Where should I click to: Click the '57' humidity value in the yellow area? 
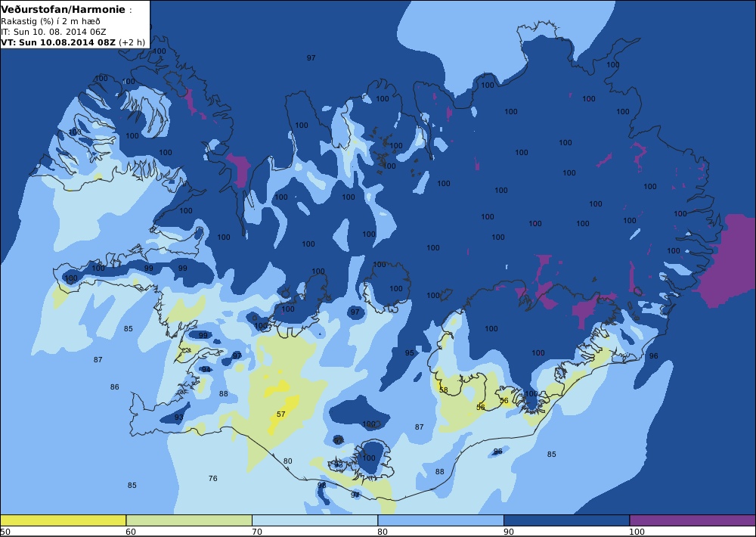pyautogui.click(x=281, y=414)
